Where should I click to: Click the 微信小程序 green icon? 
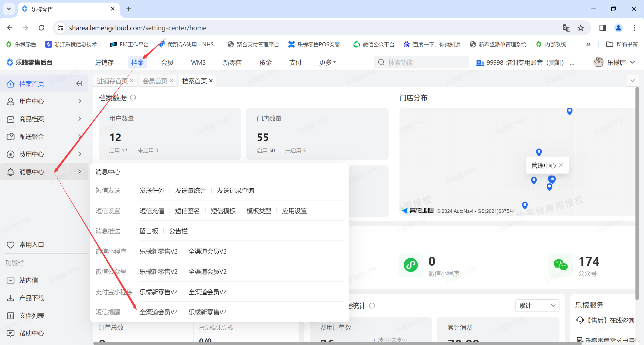(411, 265)
